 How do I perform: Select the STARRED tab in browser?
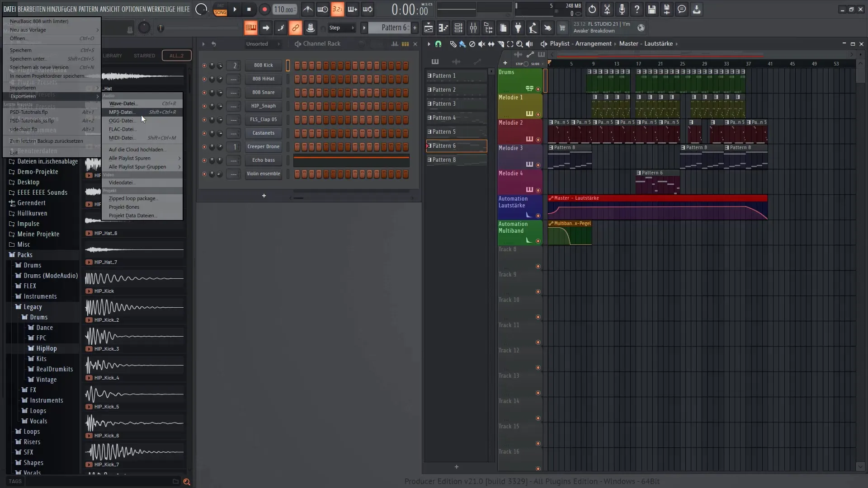(x=144, y=56)
